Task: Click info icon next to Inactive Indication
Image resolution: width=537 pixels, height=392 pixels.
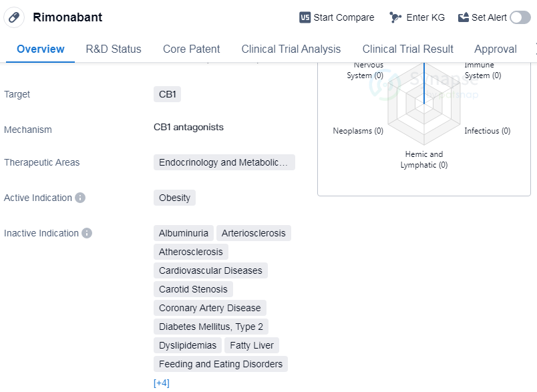Action: point(87,233)
